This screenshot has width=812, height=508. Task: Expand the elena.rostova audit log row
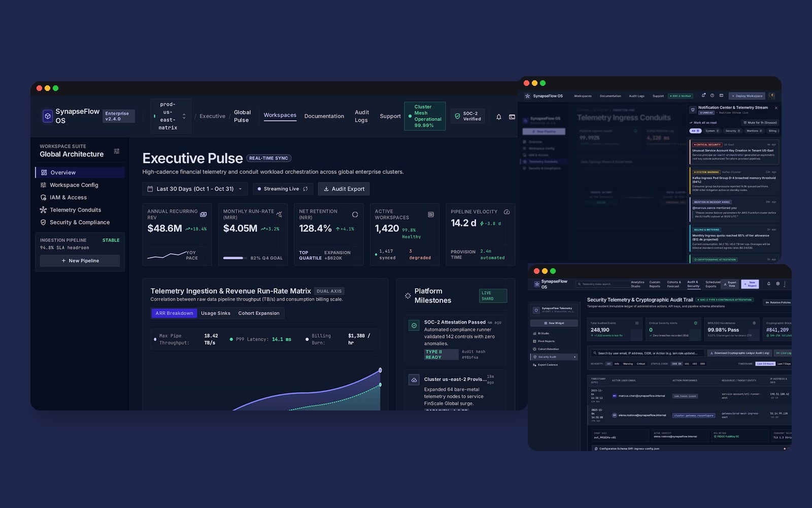[x=690, y=415]
